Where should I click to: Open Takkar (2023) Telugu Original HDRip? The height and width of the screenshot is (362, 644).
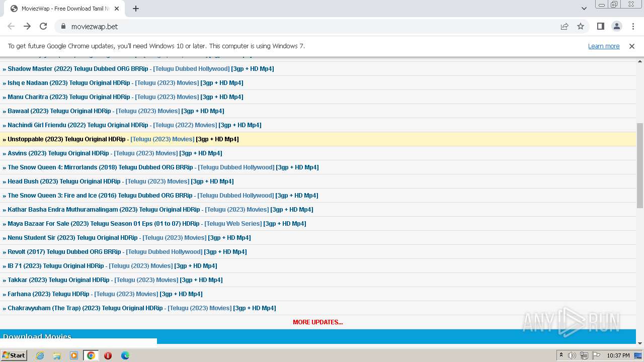point(58,280)
